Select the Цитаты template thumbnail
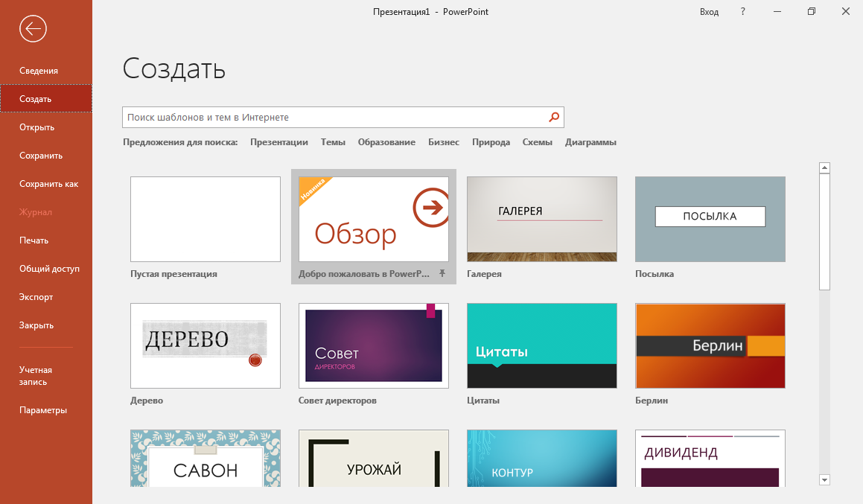Image resolution: width=863 pixels, height=504 pixels. pos(541,345)
